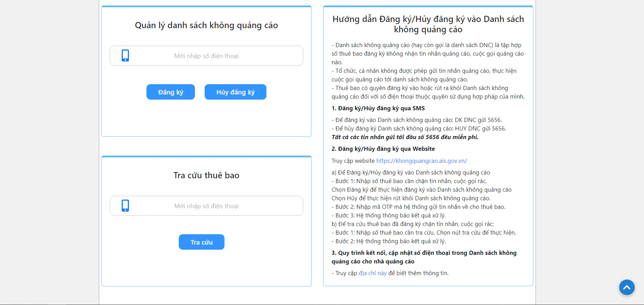Click the phone icon in the no-ads list field
Viewport: 644px width, 305px height.
point(125,55)
